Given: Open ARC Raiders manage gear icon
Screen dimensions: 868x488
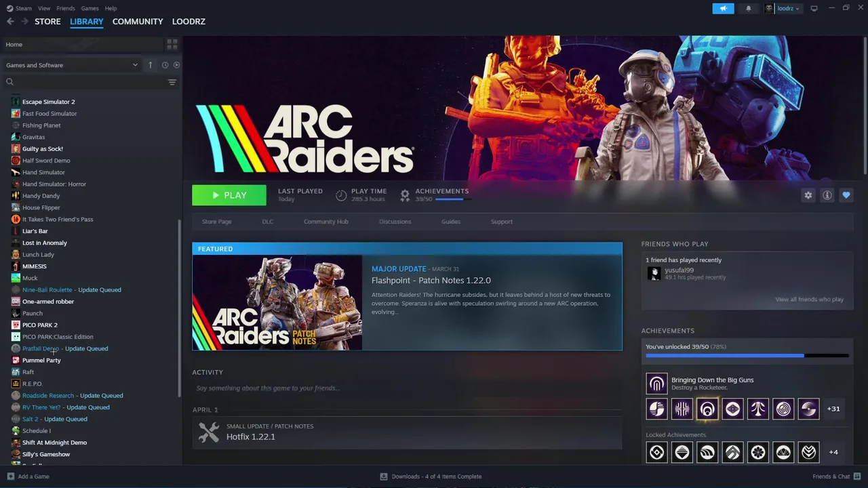Looking at the screenshot, I should (x=808, y=195).
